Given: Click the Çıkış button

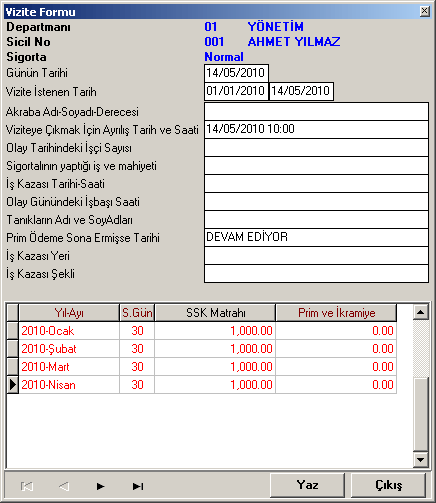Looking at the screenshot, I should [x=388, y=485].
